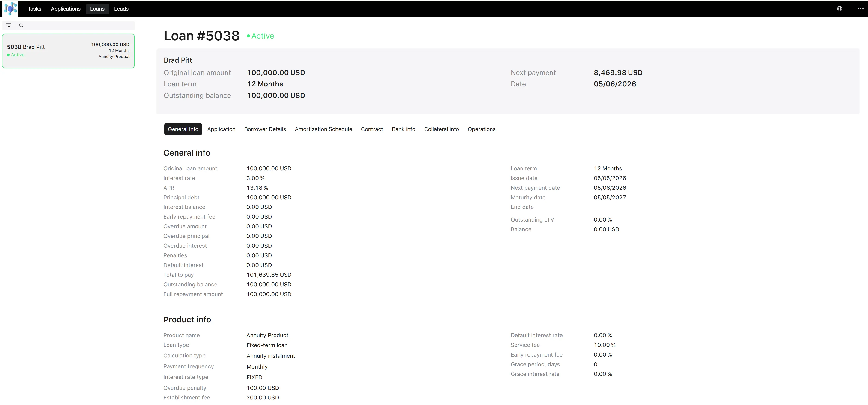Open the Collateral info tab
The height and width of the screenshot is (405, 868).
tap(441, 129)
